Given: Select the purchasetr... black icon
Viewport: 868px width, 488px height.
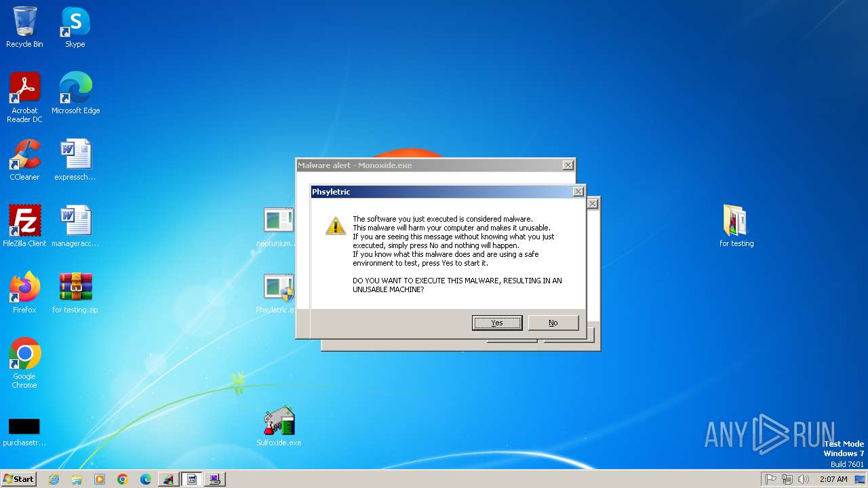Looking at the screenshot, I should pos(24,432).
